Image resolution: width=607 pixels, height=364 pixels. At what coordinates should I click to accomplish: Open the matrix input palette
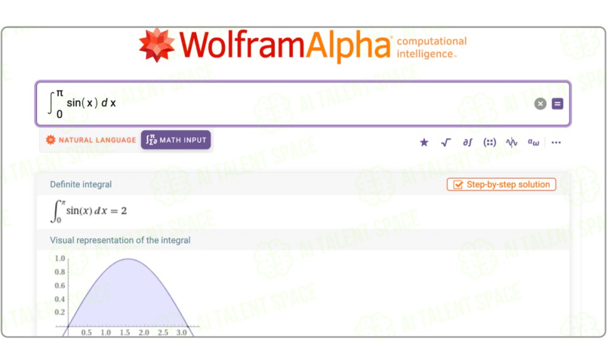(490, 143)
